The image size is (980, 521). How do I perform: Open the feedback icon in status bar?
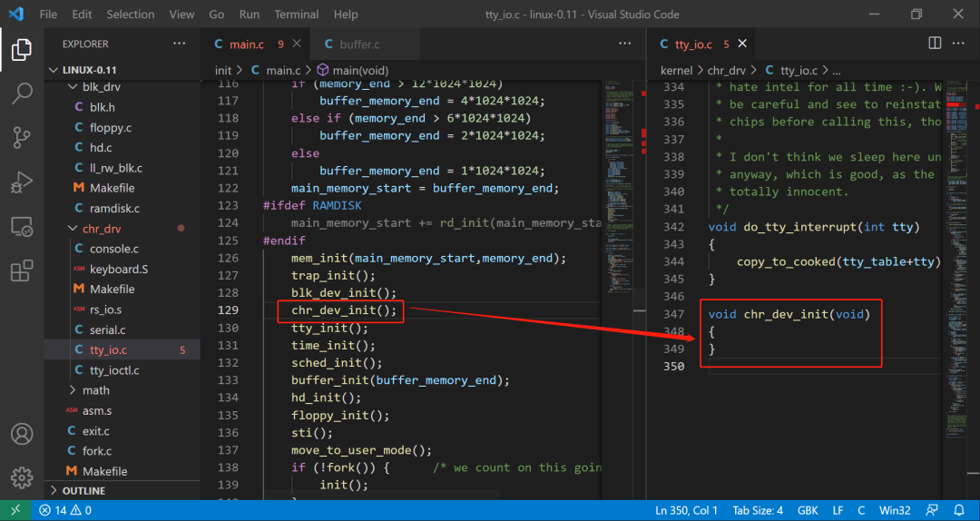(932, 510)
